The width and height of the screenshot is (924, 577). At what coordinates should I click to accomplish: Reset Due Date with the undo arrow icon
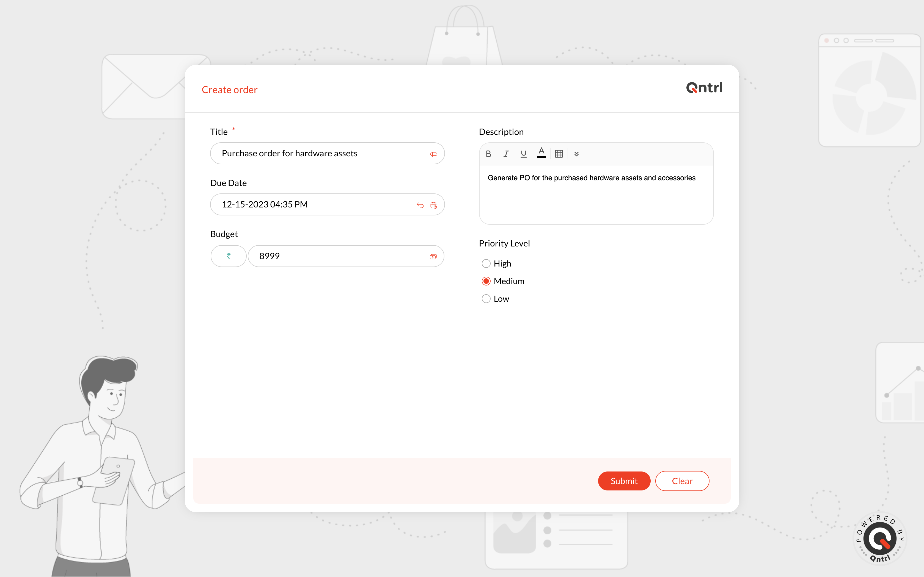click(420, 205)
